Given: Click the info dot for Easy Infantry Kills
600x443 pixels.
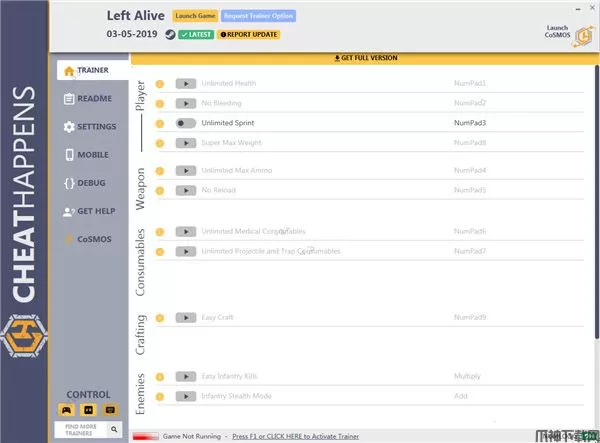Looking at the screenshot, I should pos(160,377).
